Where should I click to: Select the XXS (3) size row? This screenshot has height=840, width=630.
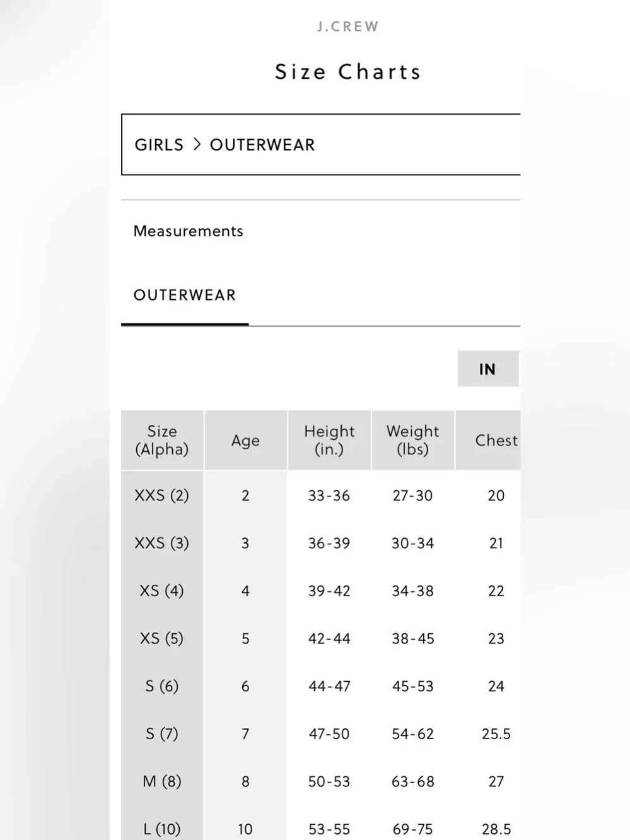pyautogui.click(x=320, y=543)
